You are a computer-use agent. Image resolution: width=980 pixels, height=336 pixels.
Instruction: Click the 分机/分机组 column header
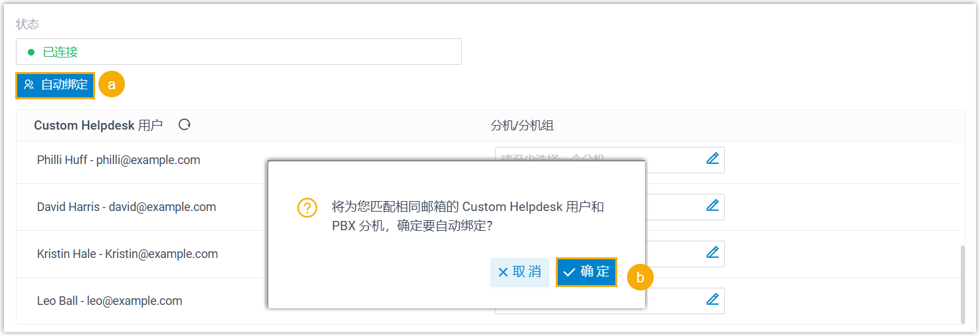click(x=526, y=126)
